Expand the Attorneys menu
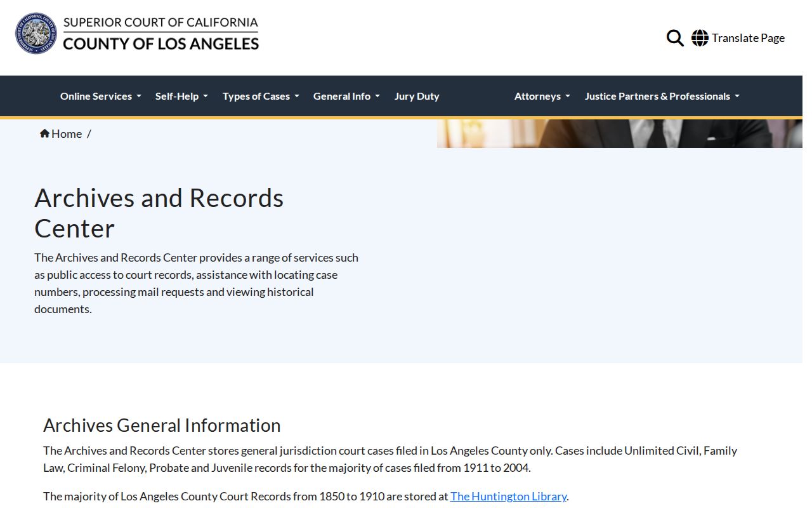The image size is (812, 508). click(542, 97)
